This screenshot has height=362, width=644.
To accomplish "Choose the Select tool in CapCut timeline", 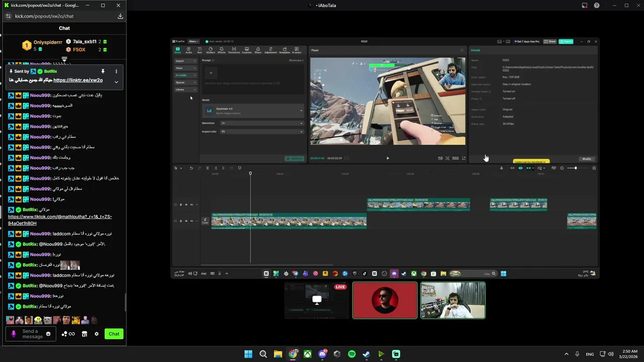I will (176, 168).
